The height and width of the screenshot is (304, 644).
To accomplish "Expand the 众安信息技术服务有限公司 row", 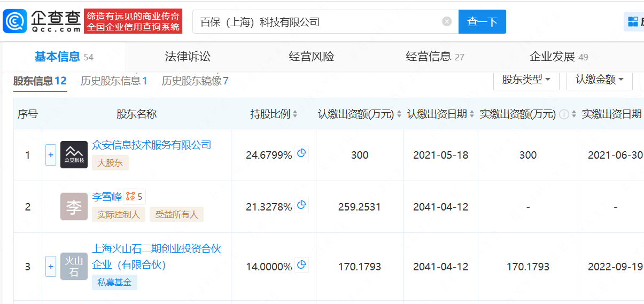I will point(51,155).
